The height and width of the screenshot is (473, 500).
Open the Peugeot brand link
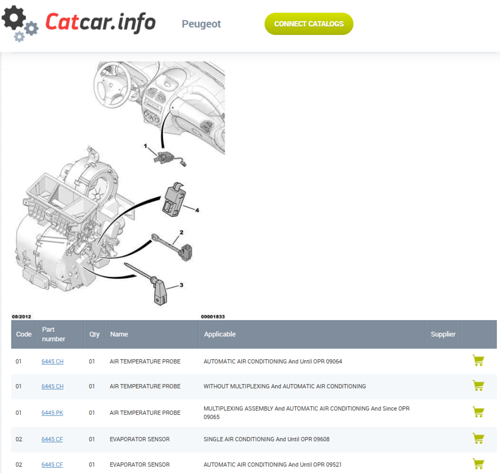coord(201,24)
